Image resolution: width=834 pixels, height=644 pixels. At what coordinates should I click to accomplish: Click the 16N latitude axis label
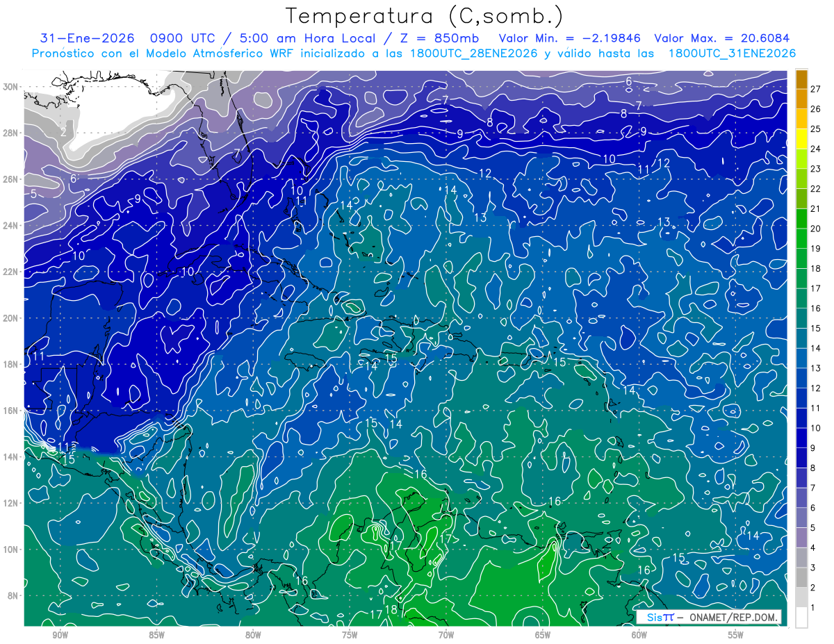click(x=11, y=411)
